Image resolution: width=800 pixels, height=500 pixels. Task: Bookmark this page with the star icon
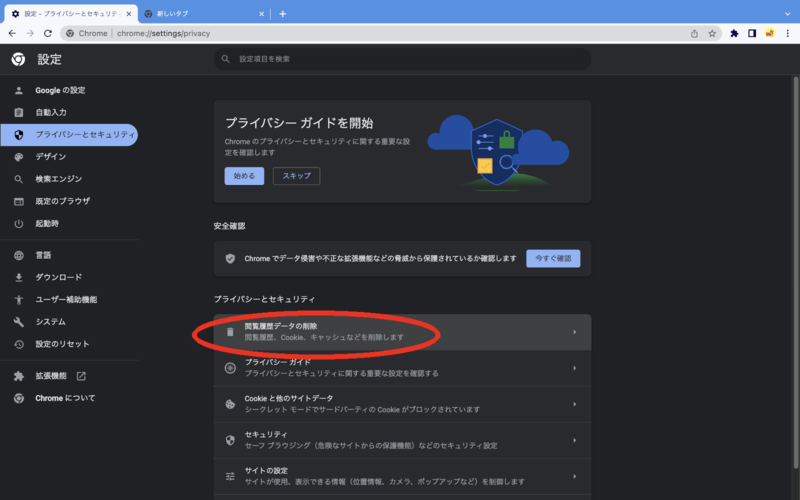tap(712, 34)
